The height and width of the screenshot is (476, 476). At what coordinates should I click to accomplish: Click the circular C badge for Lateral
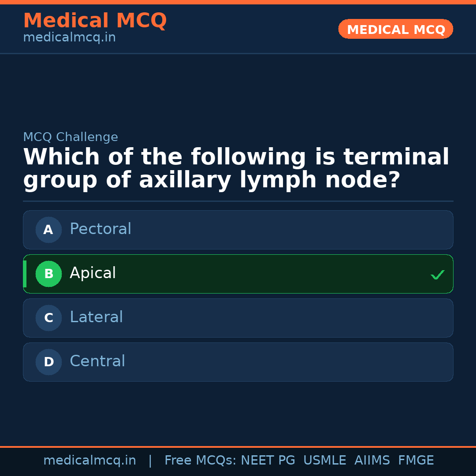tap(48, 318)
